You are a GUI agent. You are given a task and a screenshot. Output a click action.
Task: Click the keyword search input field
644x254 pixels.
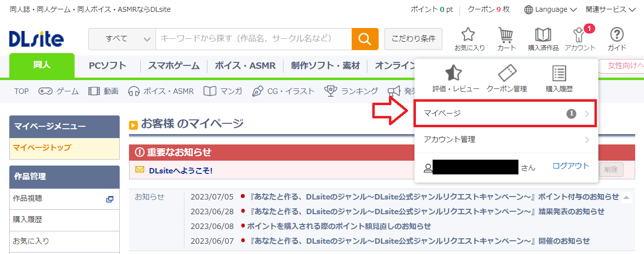pyautogui.click(x=254, y=39)
